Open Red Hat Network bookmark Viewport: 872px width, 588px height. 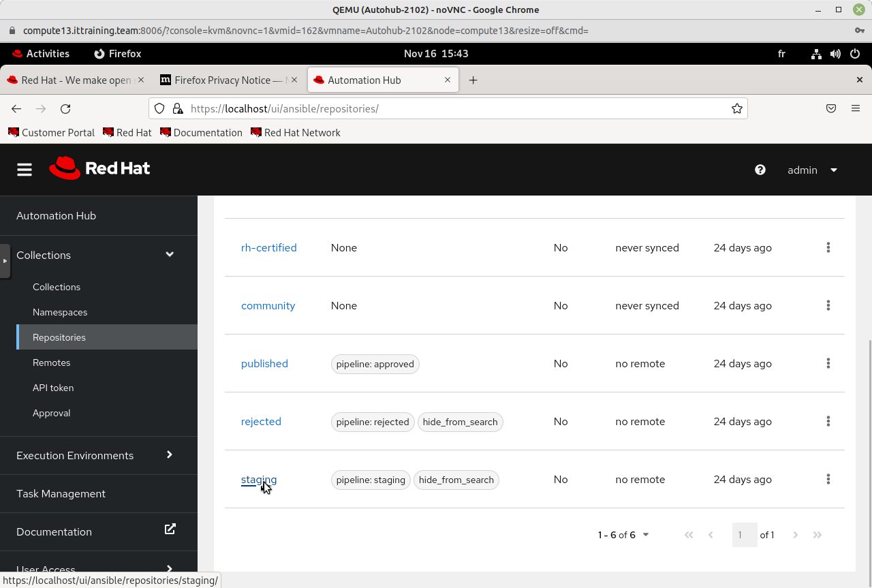click(x=296, y=133)
